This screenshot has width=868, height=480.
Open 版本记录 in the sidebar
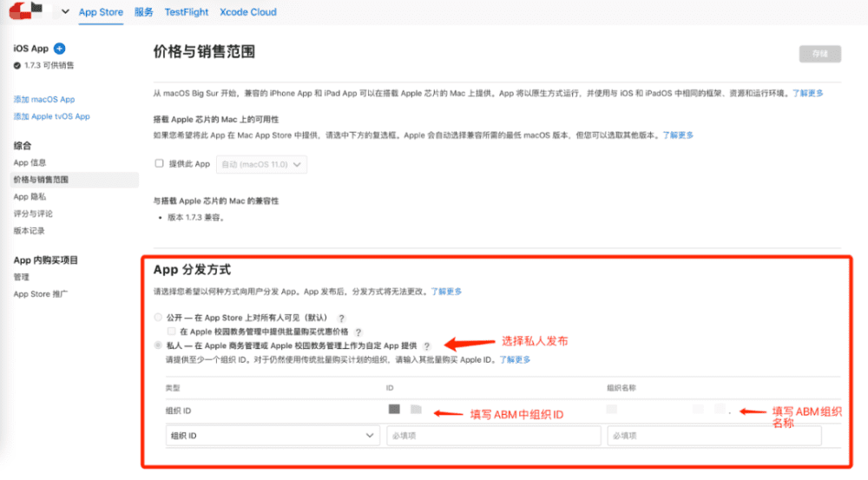30,231
